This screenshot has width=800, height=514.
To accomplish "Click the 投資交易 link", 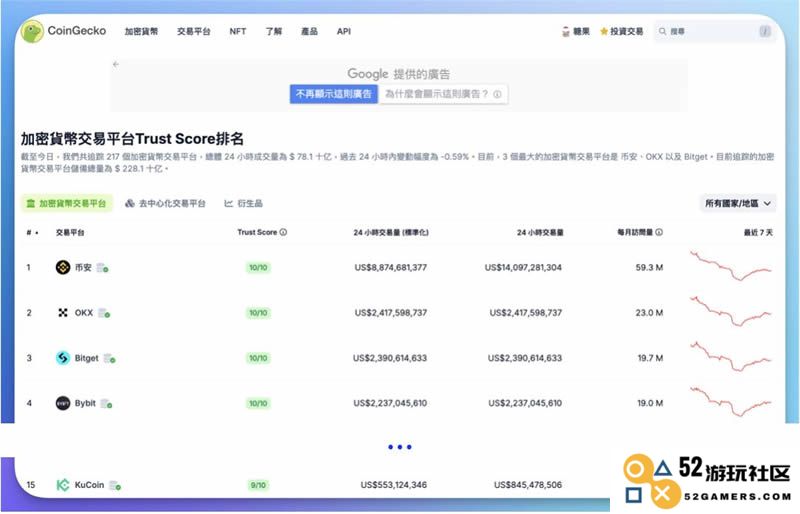I will coord(627,32).
